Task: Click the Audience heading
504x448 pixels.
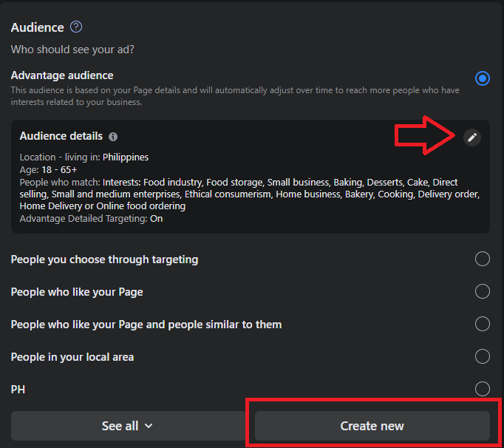Action: (37, 27)
